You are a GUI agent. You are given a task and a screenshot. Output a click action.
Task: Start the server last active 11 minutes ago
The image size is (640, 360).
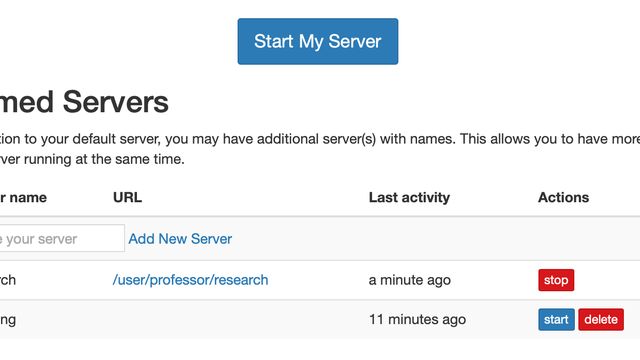coord(556,319)
